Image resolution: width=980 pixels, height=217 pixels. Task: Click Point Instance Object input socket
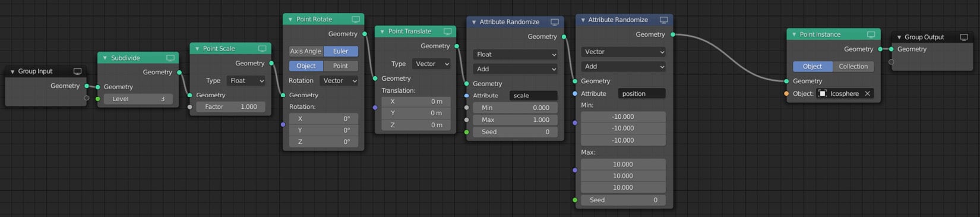tap(786, 94)
